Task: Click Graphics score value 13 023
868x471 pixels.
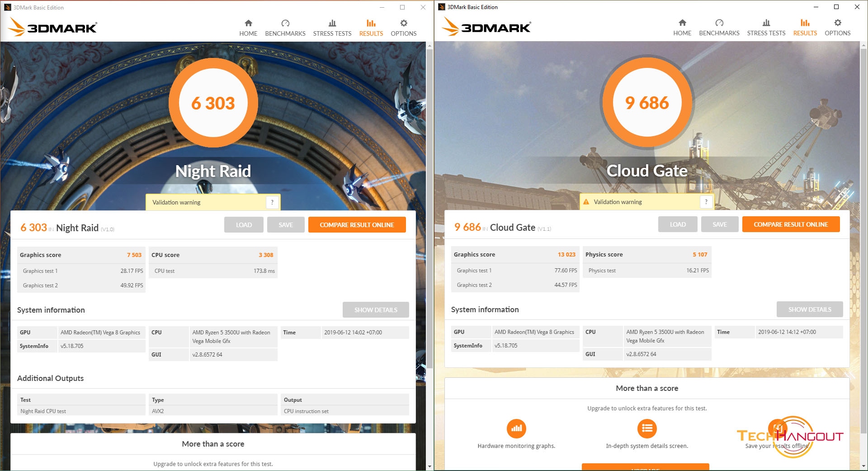Action: point(566,255)
